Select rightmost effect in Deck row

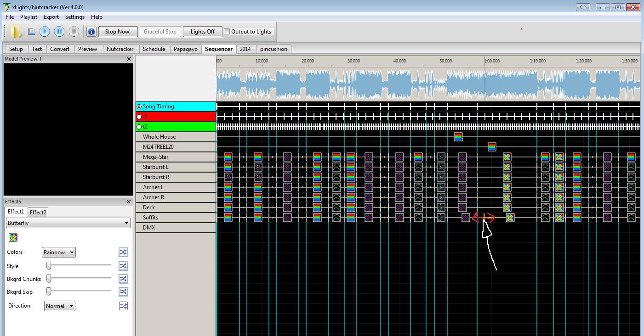pyautogui.click(x=631, y=207)
